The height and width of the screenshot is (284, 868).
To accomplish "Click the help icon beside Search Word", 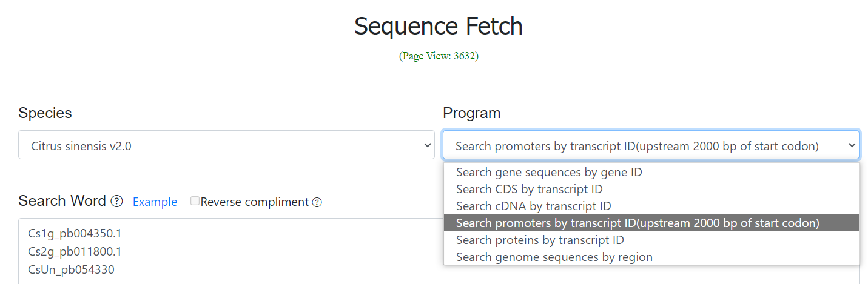I will pyautogui.click(x=117, y=202).
